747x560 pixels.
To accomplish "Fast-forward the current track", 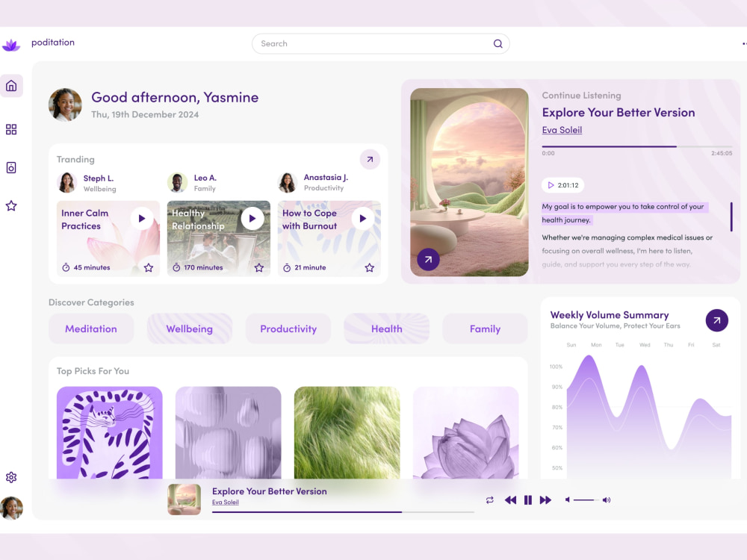I will [545, 500].
